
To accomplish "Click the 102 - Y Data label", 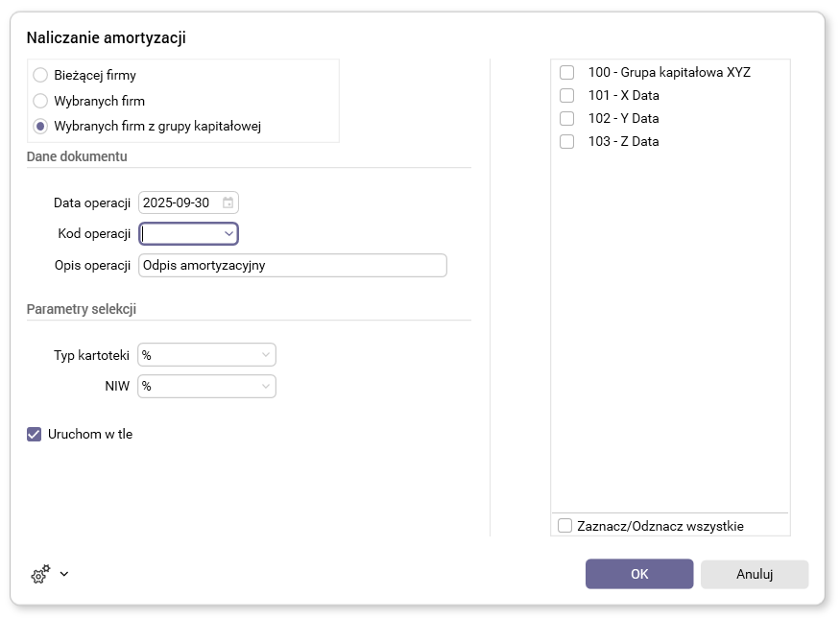I will point(623,119).
